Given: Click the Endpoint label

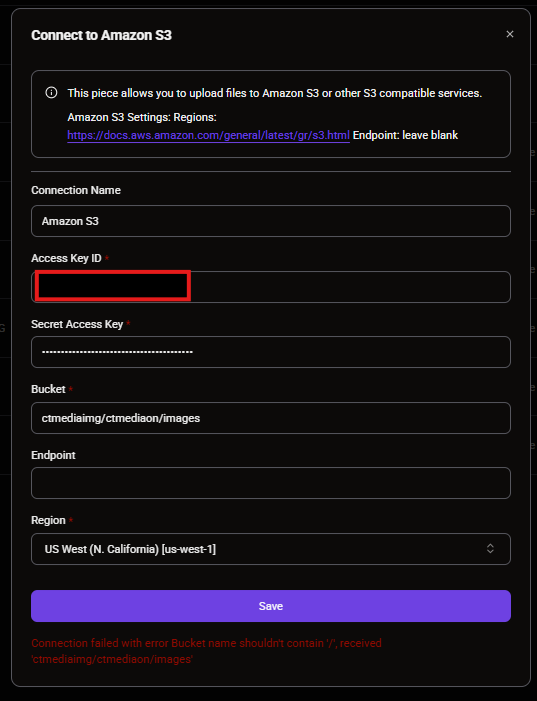Looking at the screenshot, I should tap(53, 455).
